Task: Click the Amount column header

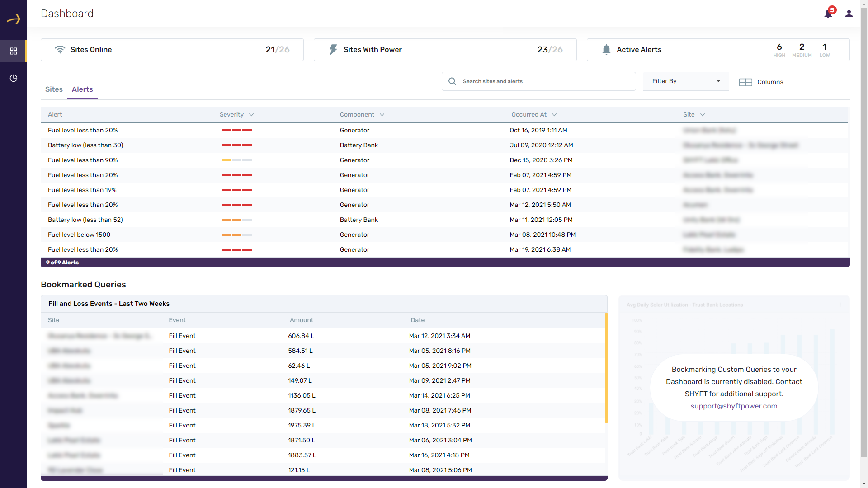Action: point(302,320)
